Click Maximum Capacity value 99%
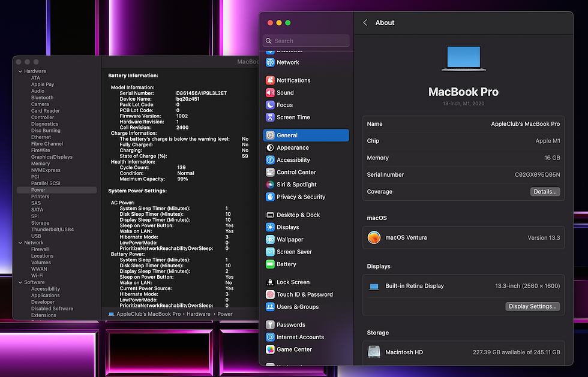Image resolution: width=588 pixels, height=377 pixels. [182, 179]
